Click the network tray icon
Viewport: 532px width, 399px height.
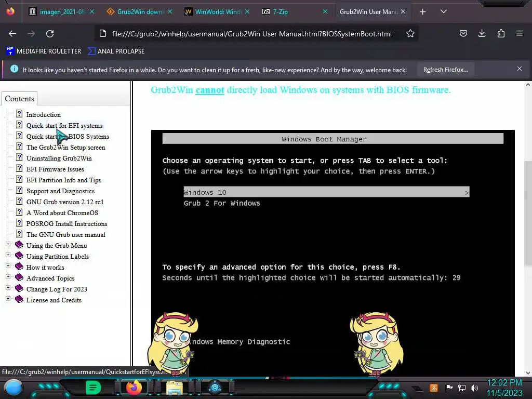(x=462, y=388)
